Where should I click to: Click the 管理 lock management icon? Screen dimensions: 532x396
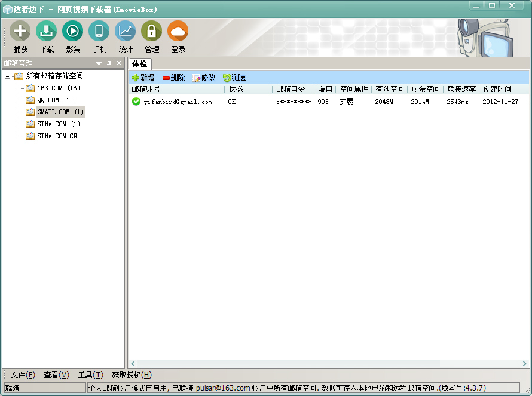click(x=152, y=32)
